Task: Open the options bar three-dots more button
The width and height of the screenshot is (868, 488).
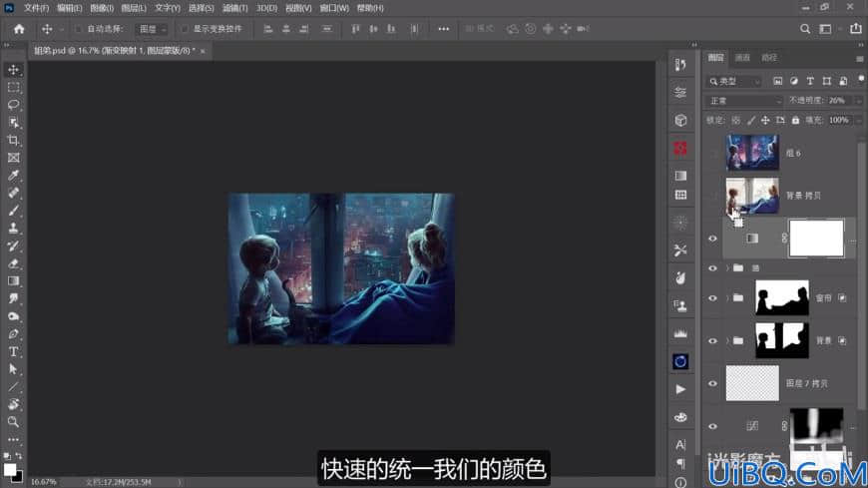Action: [443, 29]
